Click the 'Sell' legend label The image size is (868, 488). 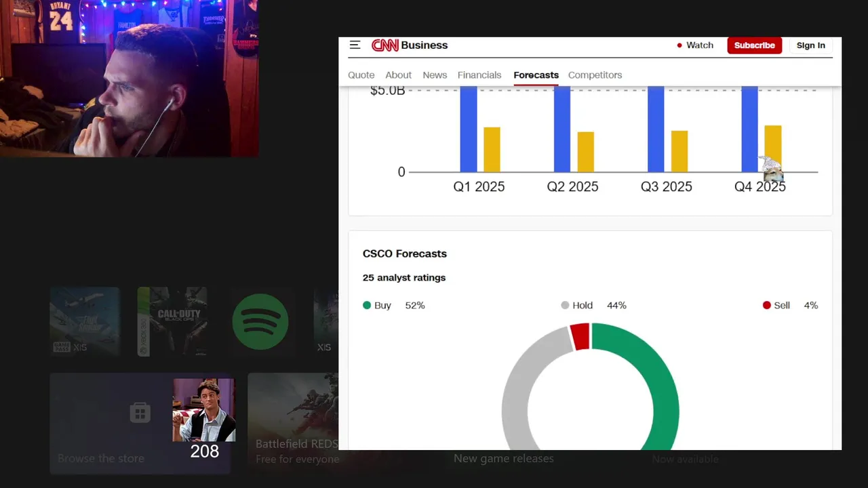point(782,306)
